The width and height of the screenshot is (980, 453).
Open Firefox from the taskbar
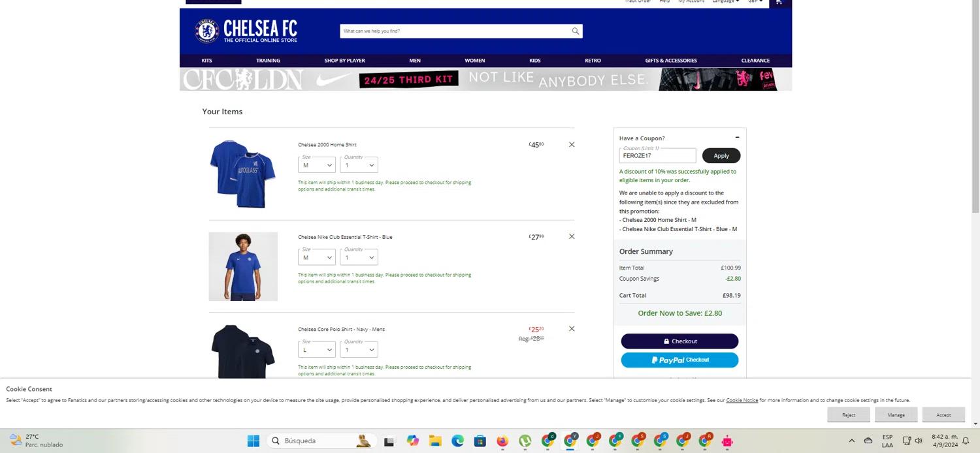tap(502, 441)
